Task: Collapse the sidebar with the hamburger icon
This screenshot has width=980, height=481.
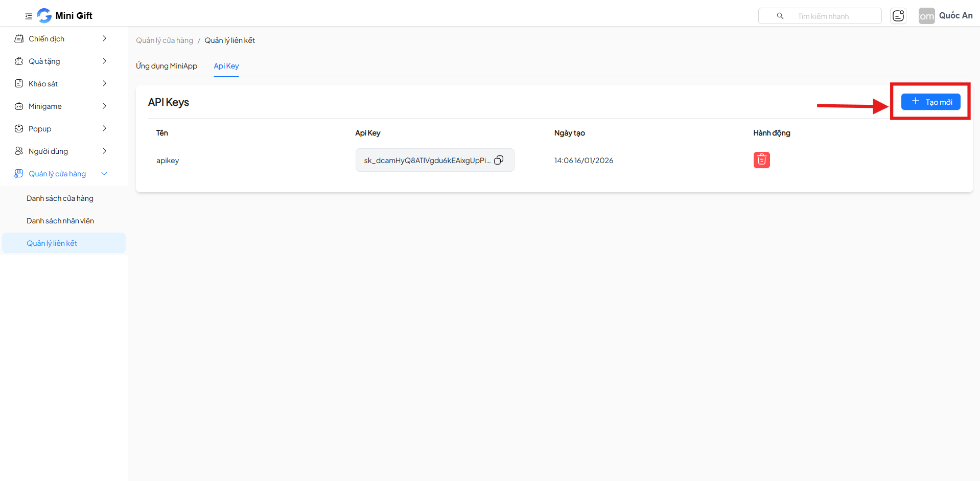Action: point(29,16)
